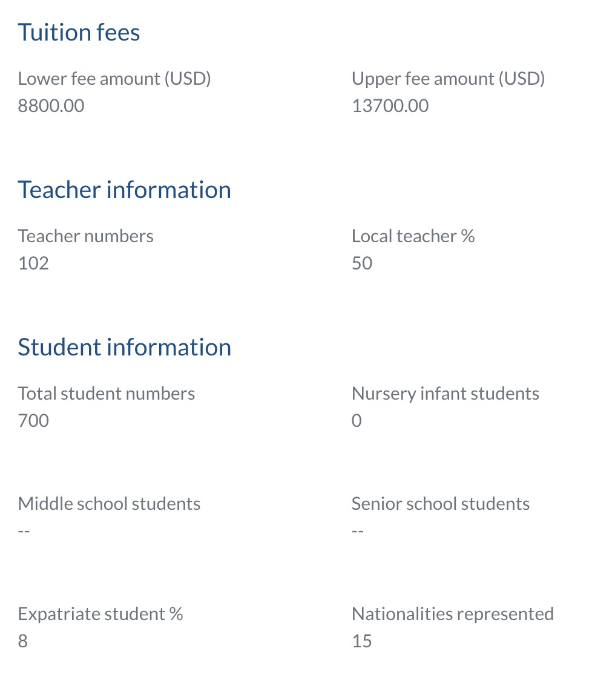Image resolution: width=592 pixels, height=700 pixels.
Task: Click the Middle school students label
Action: coord(109,504)
